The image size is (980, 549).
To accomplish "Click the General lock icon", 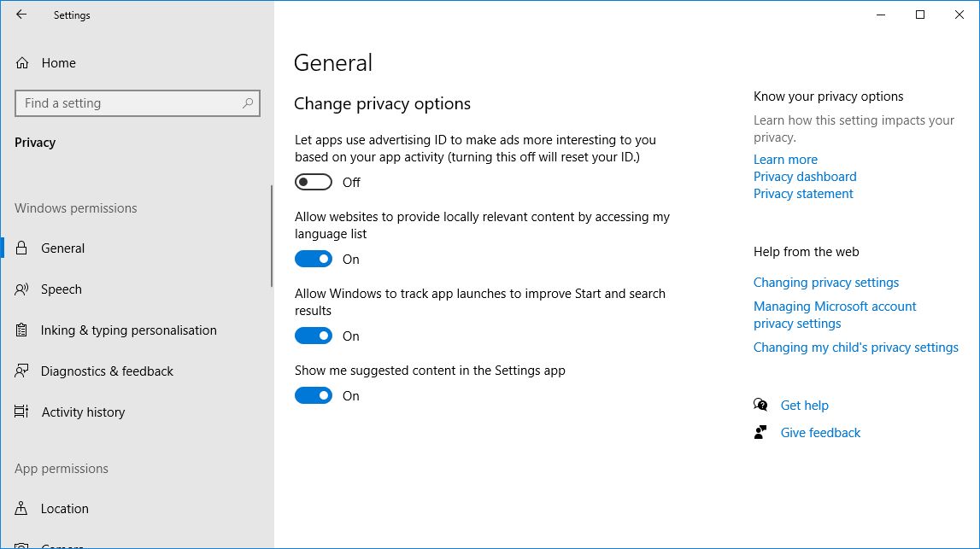I will [21, 248].
